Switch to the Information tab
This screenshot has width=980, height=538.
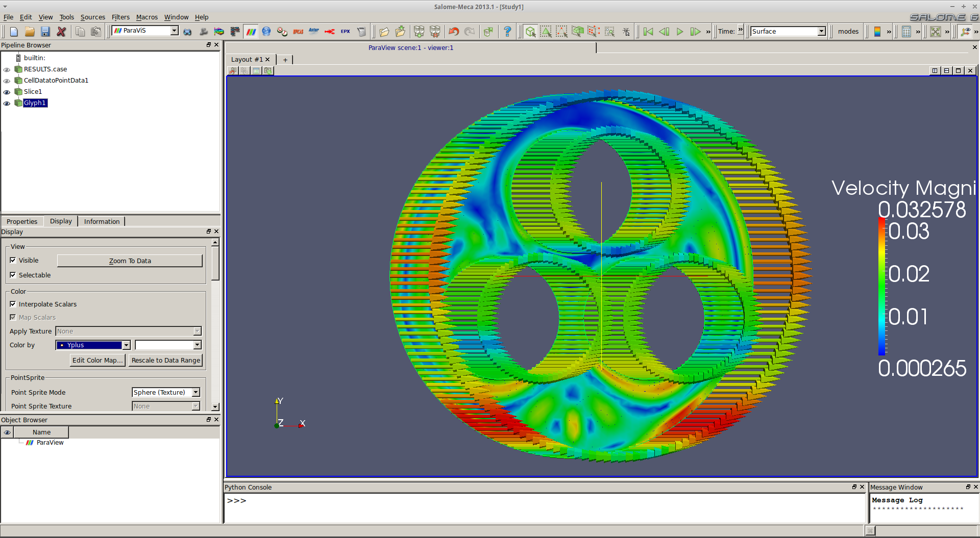(x=102, y=221)
